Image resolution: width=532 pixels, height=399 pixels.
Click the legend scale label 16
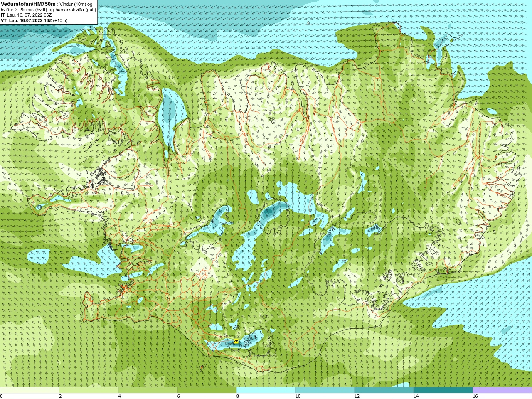475,396
